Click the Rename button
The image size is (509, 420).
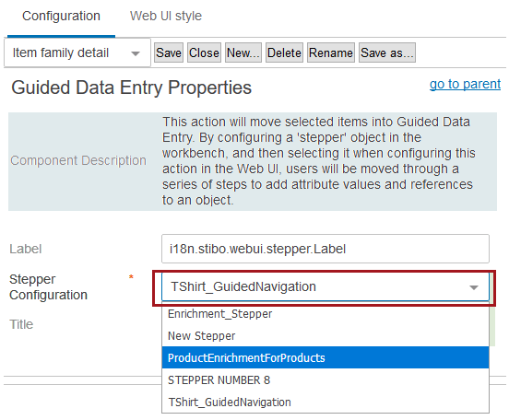tap(331, 52)
